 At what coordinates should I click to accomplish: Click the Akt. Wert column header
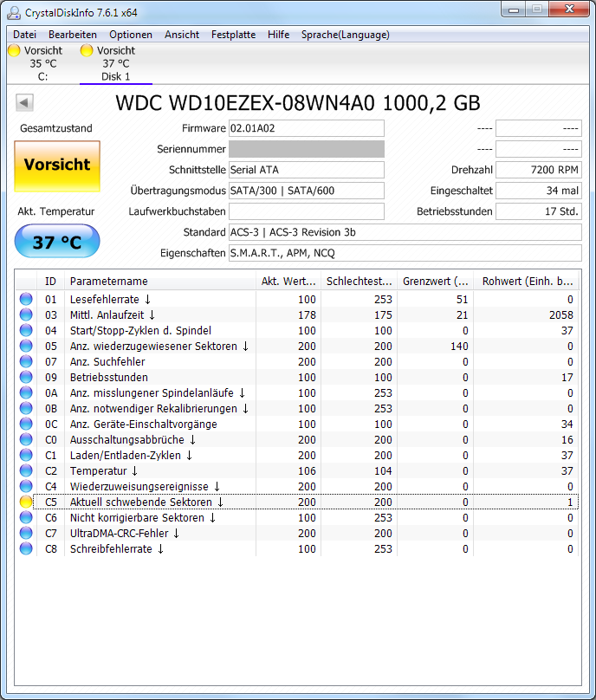pos(288,282)
